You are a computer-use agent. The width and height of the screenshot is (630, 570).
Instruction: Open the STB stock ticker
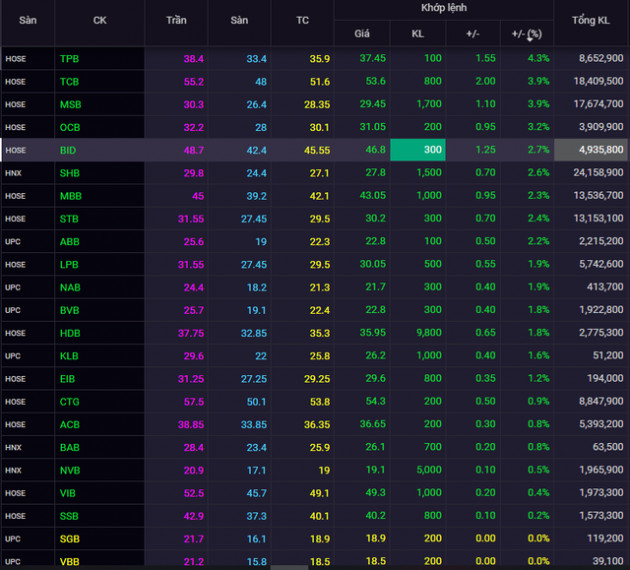coord(69,219)
